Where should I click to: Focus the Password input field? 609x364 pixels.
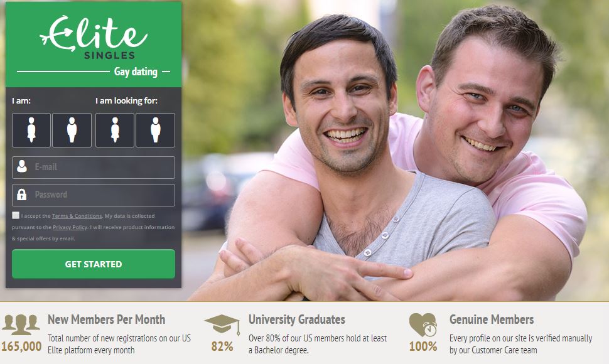coord(94,195)
